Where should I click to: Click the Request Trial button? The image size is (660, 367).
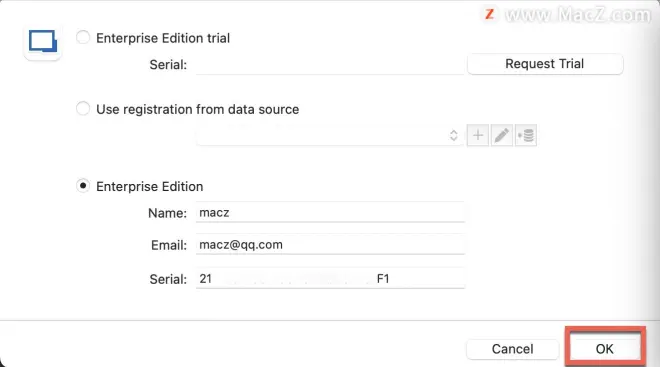click(545, 64)
